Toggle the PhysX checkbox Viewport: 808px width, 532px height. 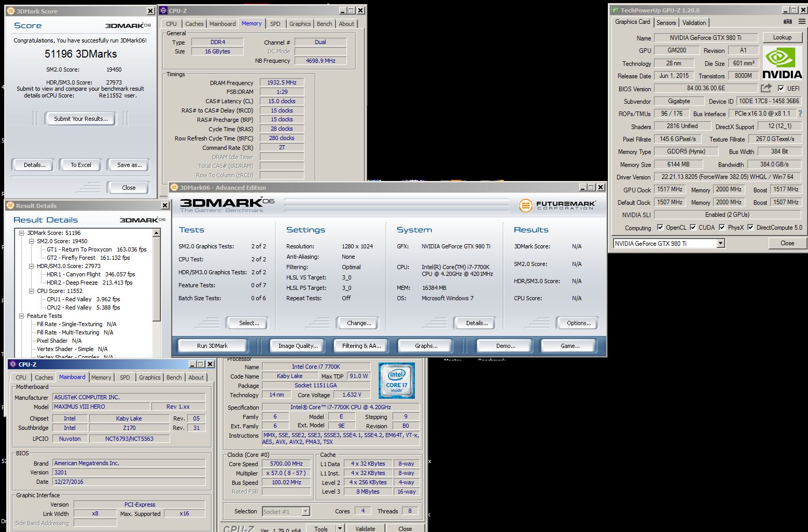point(722,228)
